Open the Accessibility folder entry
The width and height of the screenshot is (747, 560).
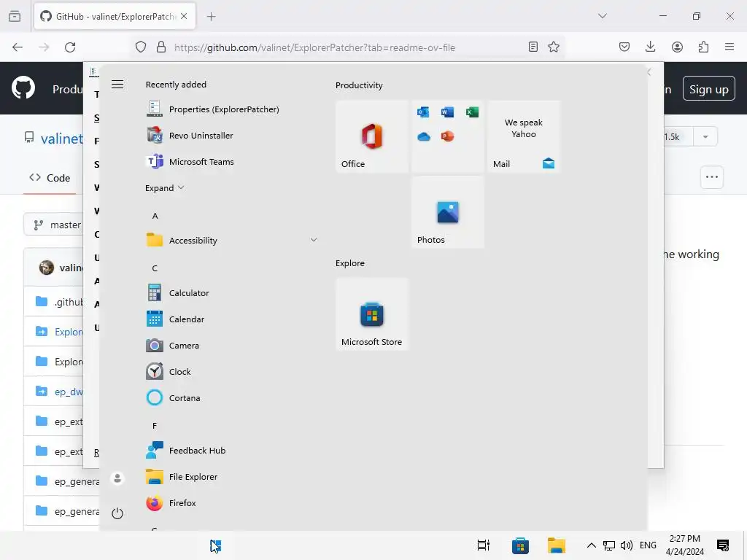[231, 241]
